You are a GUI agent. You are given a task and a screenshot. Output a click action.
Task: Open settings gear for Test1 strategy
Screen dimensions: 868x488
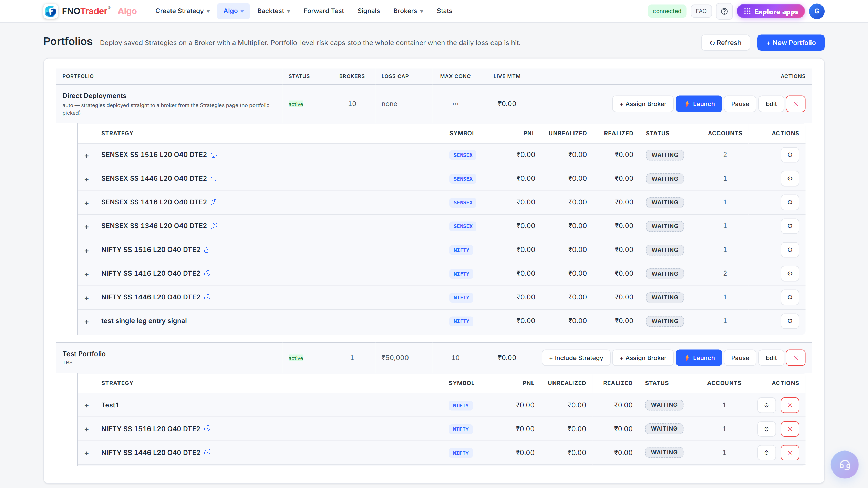click(x=766, y=405)
